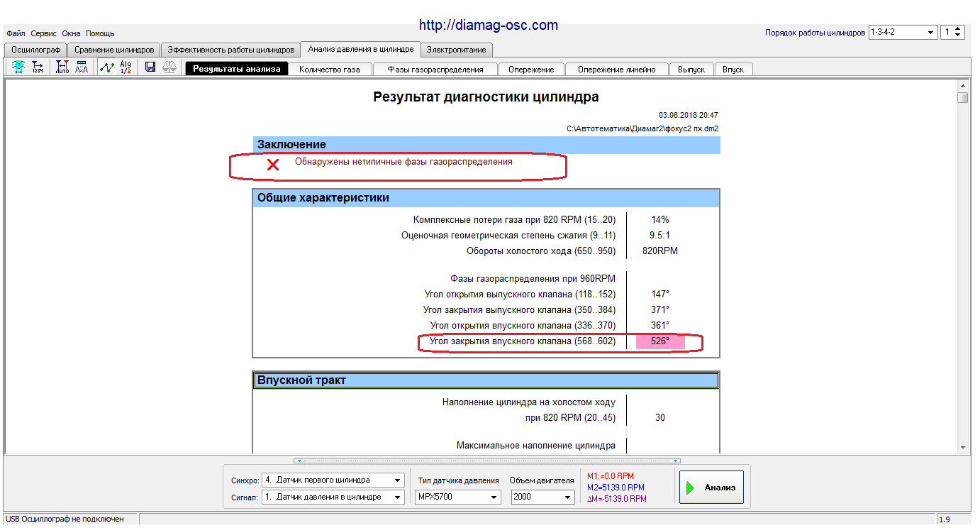Click the greyed-out balance scales icon
The width and height of the screenshot is (980, 528).
pyautogui.click(x=170, y=67)
